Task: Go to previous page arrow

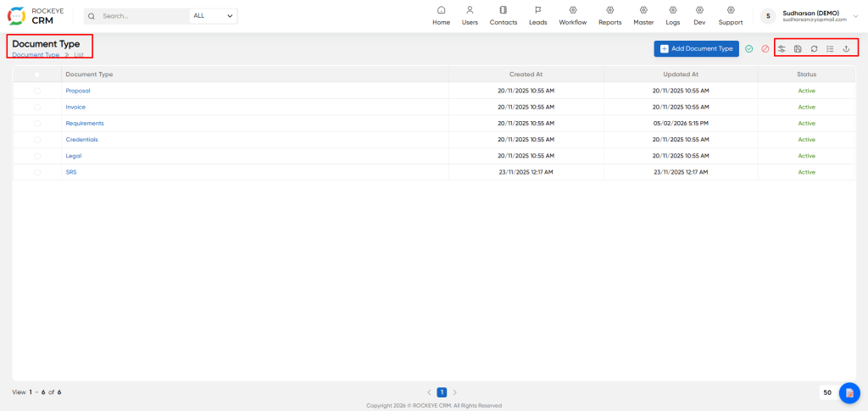Action: (429, 392)
